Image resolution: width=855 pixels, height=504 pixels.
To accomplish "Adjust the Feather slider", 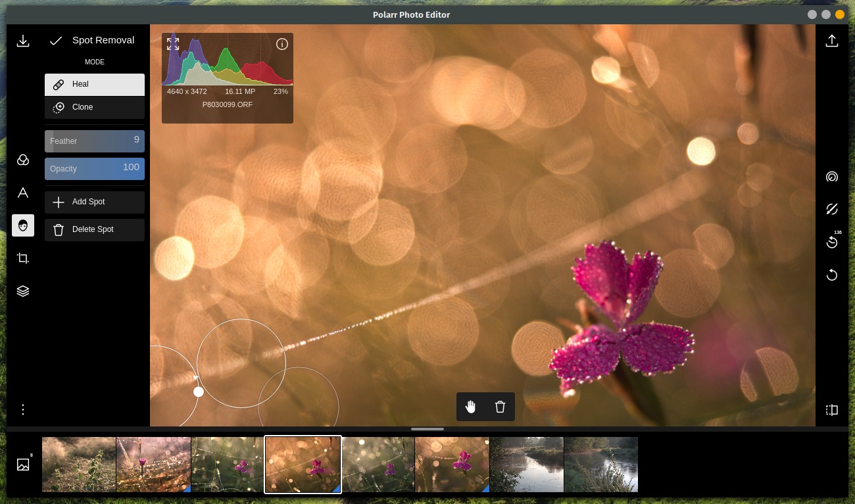I will 95,141.
